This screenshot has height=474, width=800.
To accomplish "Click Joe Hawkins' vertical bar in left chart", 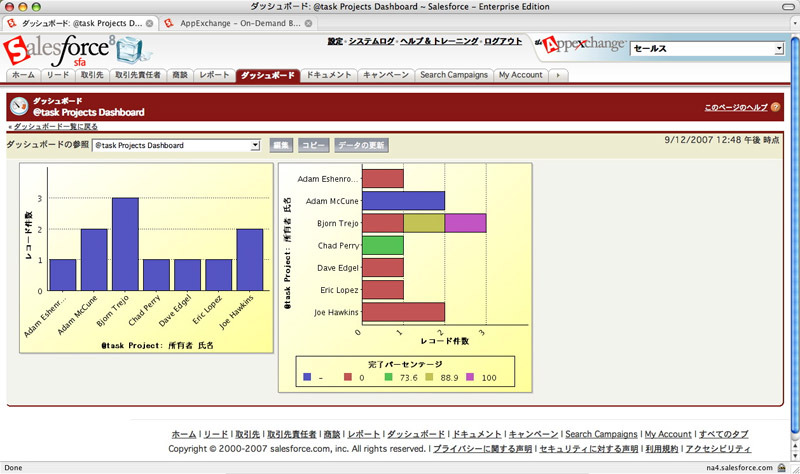I will [x=249, y=260].
